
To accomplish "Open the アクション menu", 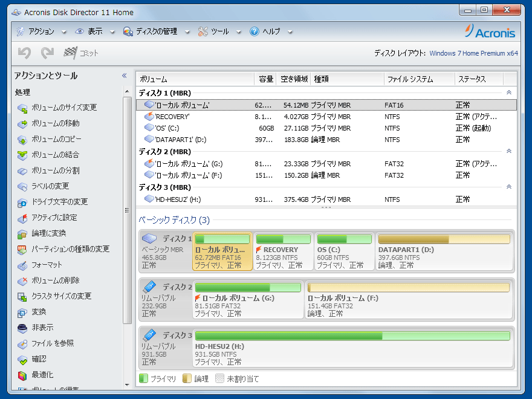I will click(41, 31).
